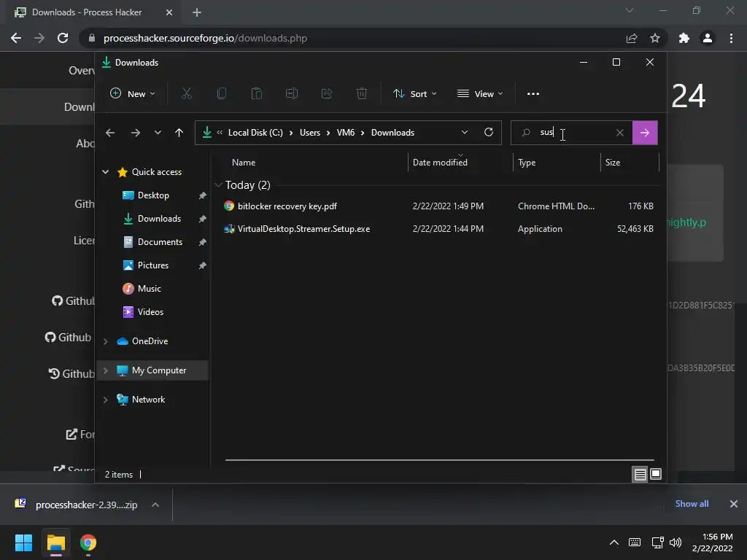The height and width of the screenshot is (560, 747).
Task: Click the Rename icon in File Explorer toolbar
Action: click(x=292, y=94)
